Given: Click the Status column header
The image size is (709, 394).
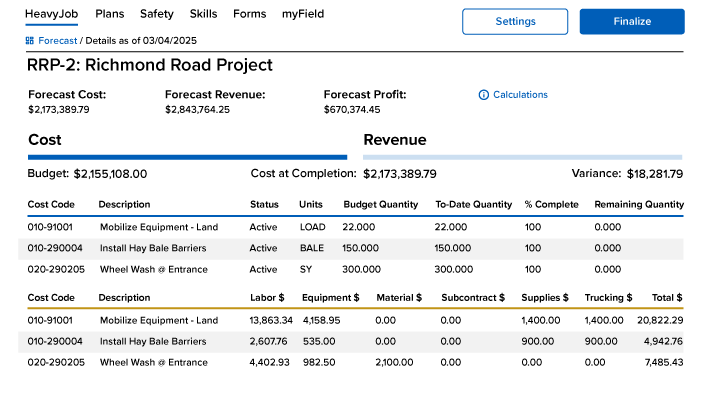Looking at the screenshot, I should [265, 204].
